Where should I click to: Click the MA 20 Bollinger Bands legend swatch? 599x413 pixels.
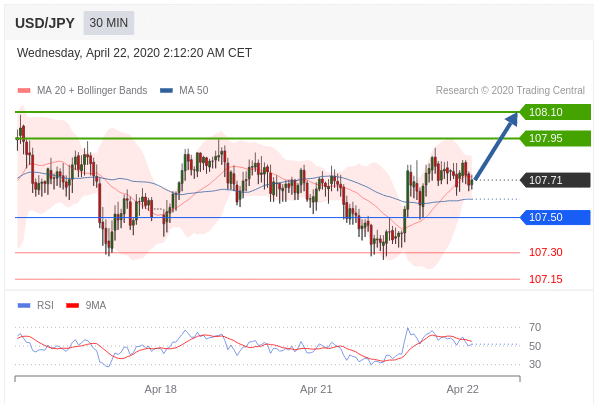pos(24,91)
